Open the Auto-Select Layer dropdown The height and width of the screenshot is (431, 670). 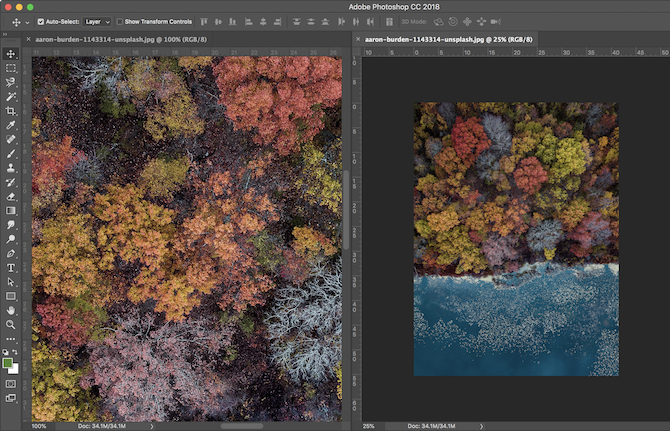(x=98, y=21)
